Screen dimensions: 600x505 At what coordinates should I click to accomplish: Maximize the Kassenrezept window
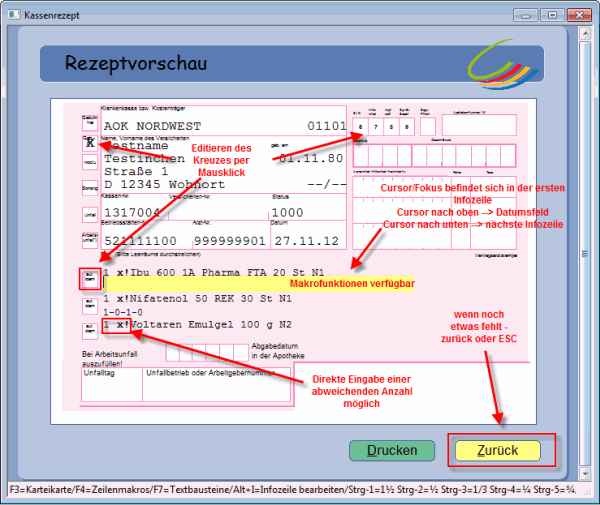tap(551, 15)
